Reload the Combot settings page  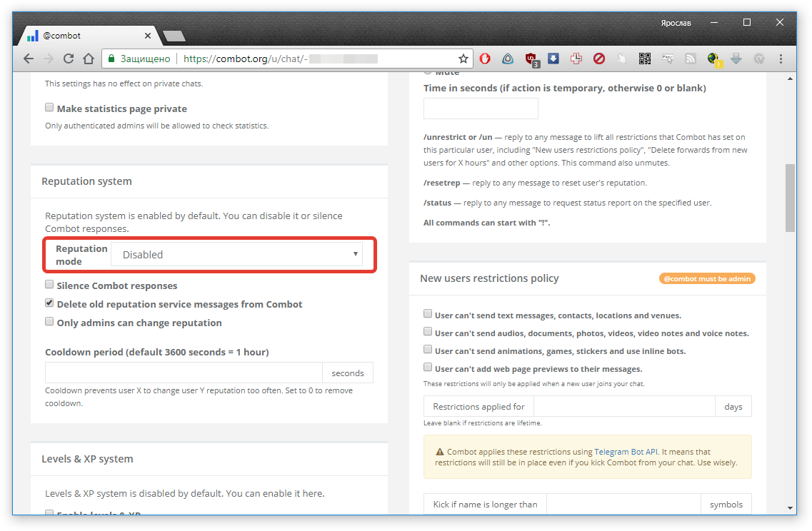point(69,59)
